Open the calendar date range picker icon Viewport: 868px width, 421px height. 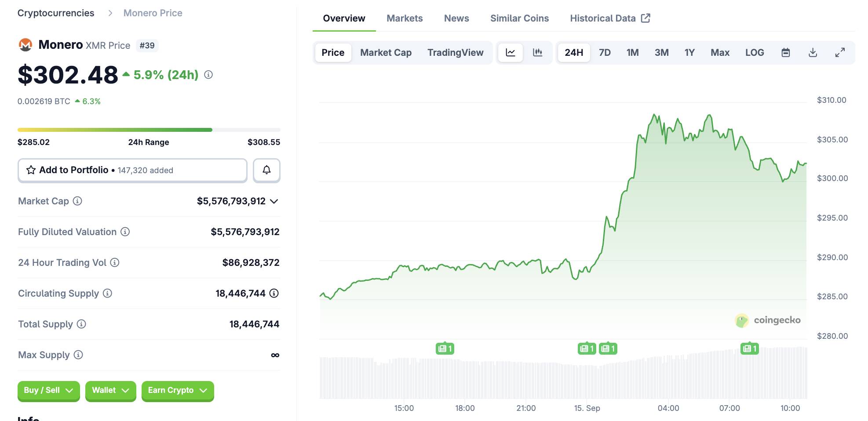pyautogui.click(x=786, y=53)
